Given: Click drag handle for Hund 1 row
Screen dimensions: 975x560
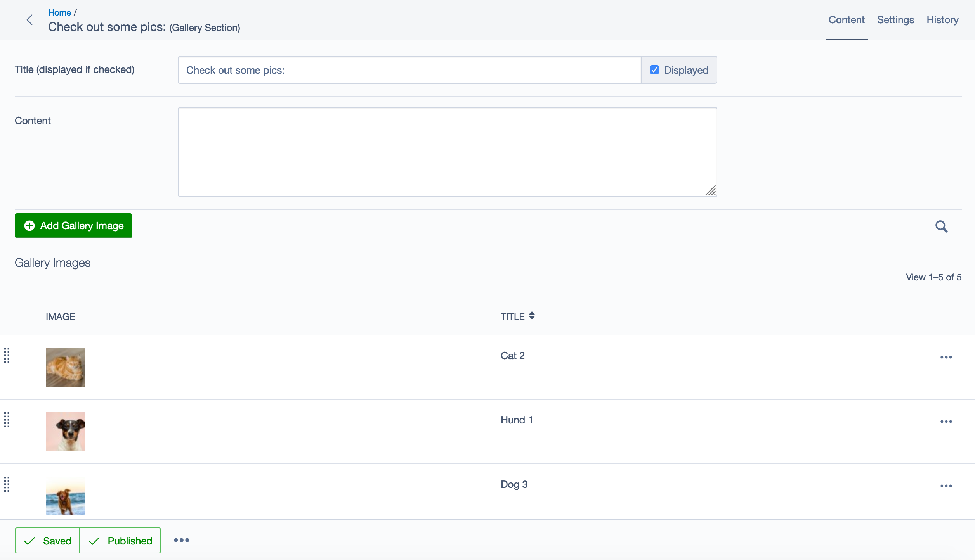Looking at the screenshot, I should [7, 420].
